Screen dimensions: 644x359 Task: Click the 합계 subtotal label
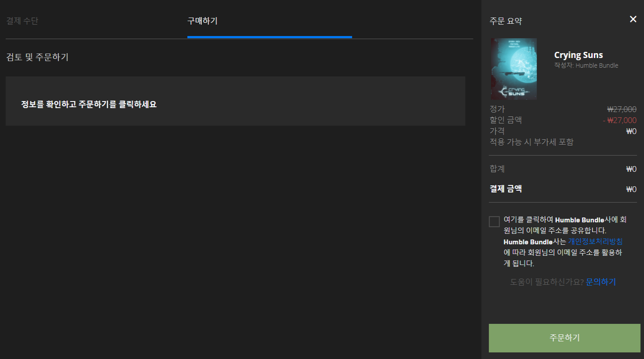[497, 169]
